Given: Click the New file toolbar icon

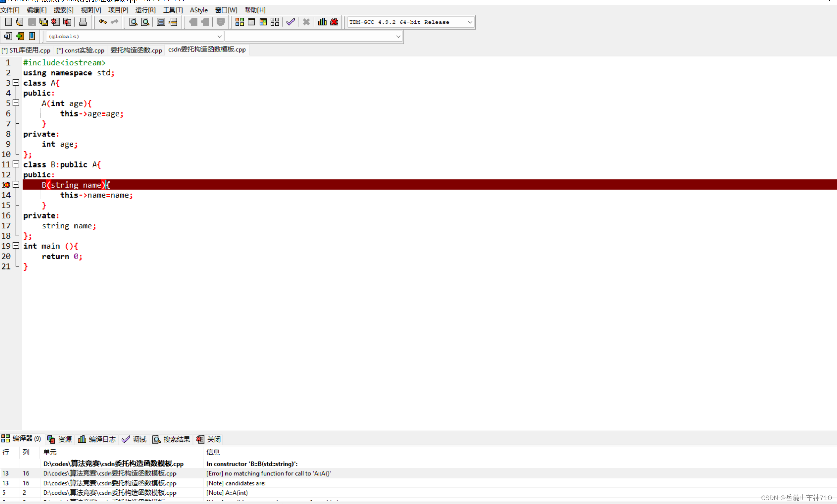Looking at the screenshot, I should pyautogui.click(x=8, y=22).
